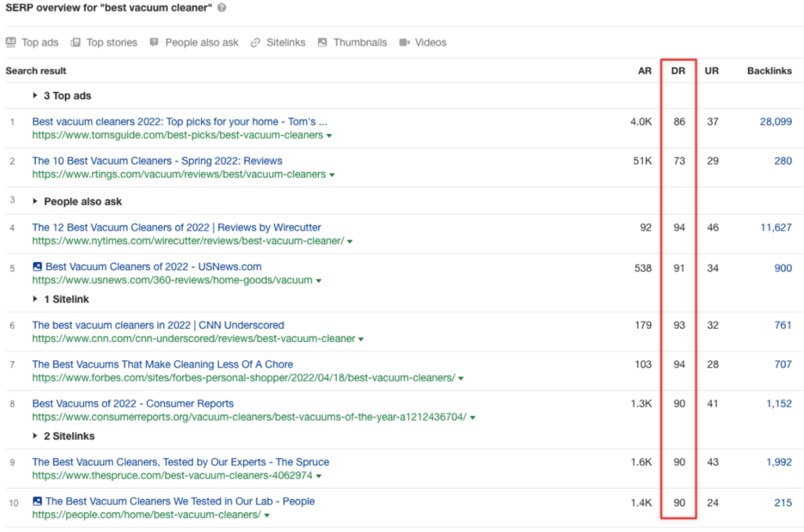Open 280 backlinks for rtings result
This screenshot has height=532, width=804.
point(783,161)
